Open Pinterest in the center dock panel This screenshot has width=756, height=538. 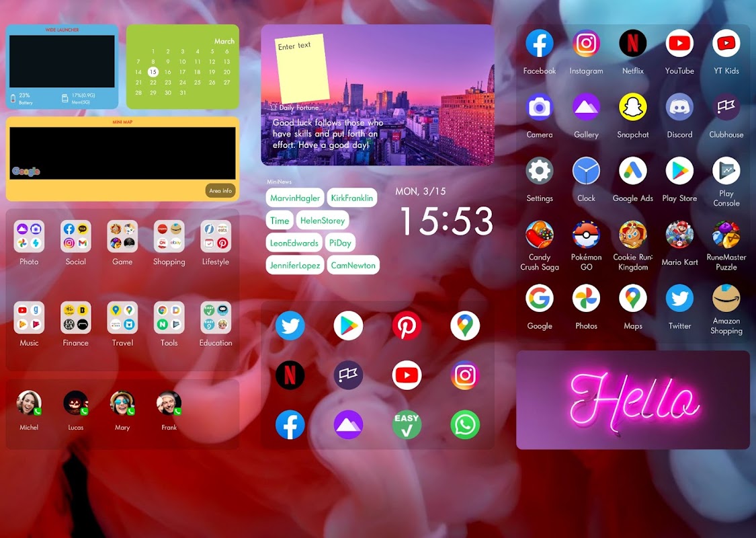coord(407,325)
